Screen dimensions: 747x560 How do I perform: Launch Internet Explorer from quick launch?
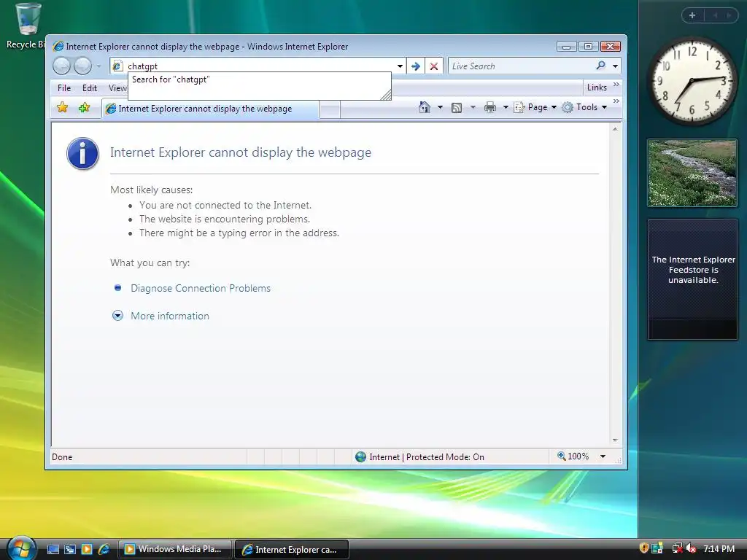(104, 549)
